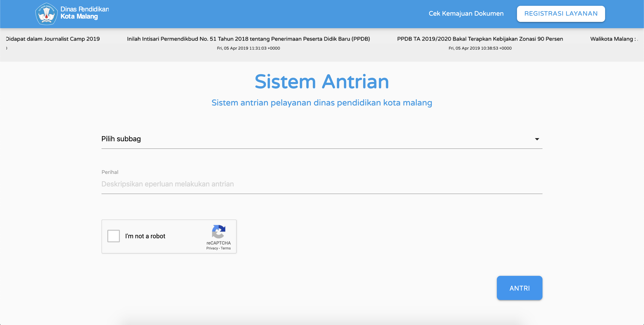Image resolution: width=644 pixels, height=325 pixels.
Task: Select "Cek Kemajuan Dokumen" in the navbar
Action: point(466,13)
